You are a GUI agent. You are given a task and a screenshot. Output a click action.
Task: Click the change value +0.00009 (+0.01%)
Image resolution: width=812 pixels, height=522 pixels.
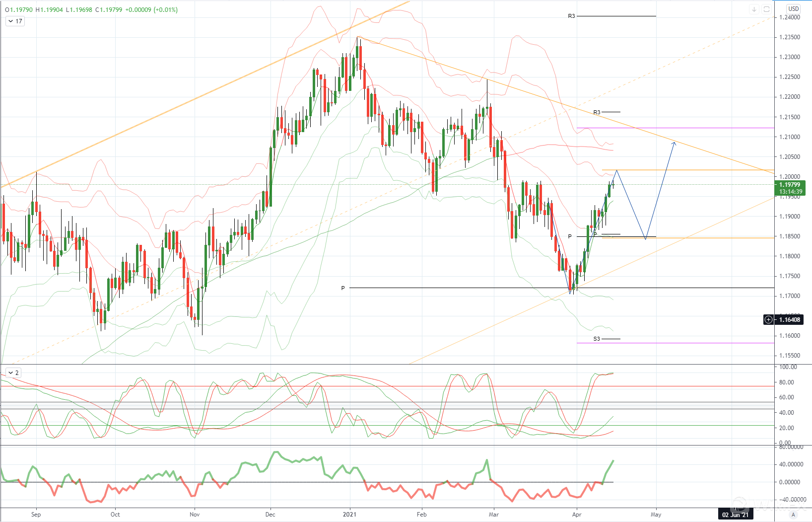point(151,9)
